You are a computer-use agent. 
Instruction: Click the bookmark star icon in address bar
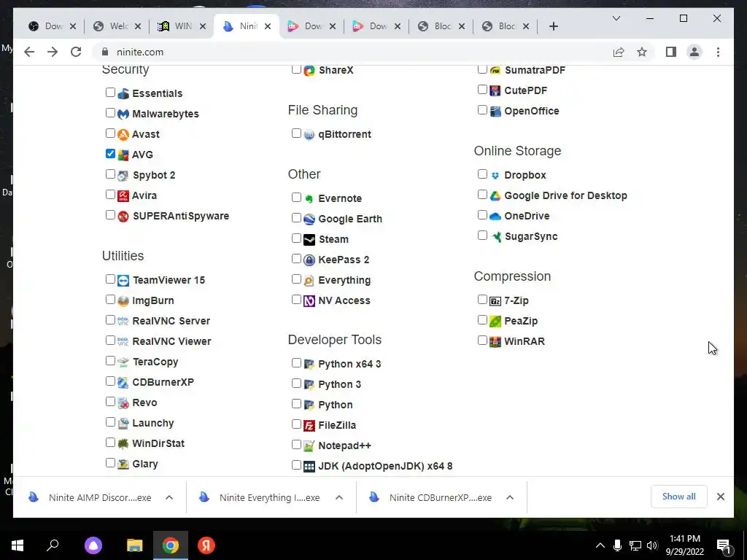coord(642,52)
